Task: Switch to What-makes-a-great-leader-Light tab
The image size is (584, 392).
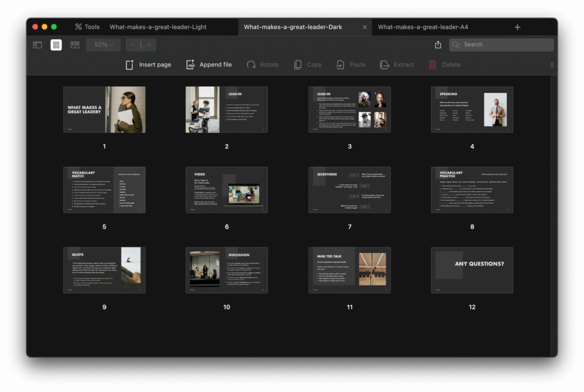Action: tap(158, 27)
